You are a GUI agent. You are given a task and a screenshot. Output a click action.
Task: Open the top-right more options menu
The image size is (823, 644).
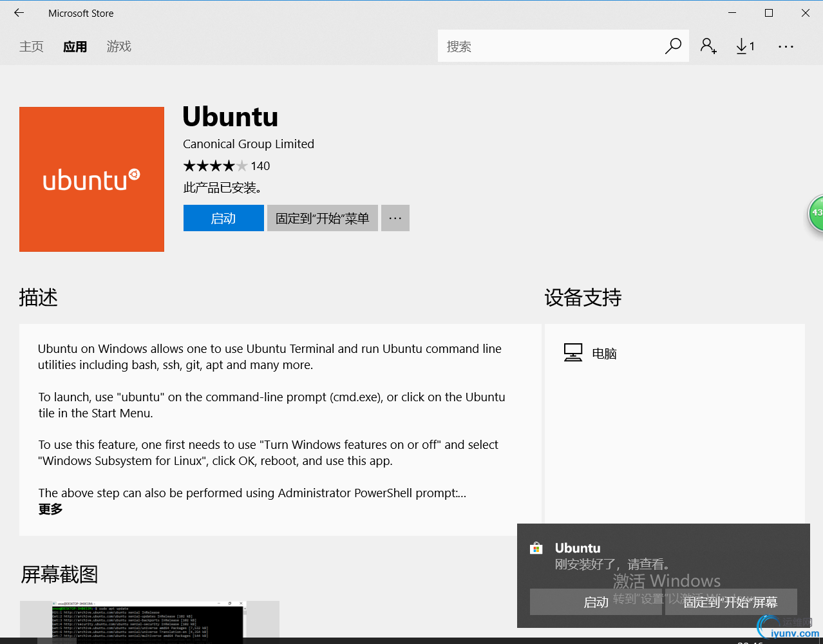tap(786, 46)
